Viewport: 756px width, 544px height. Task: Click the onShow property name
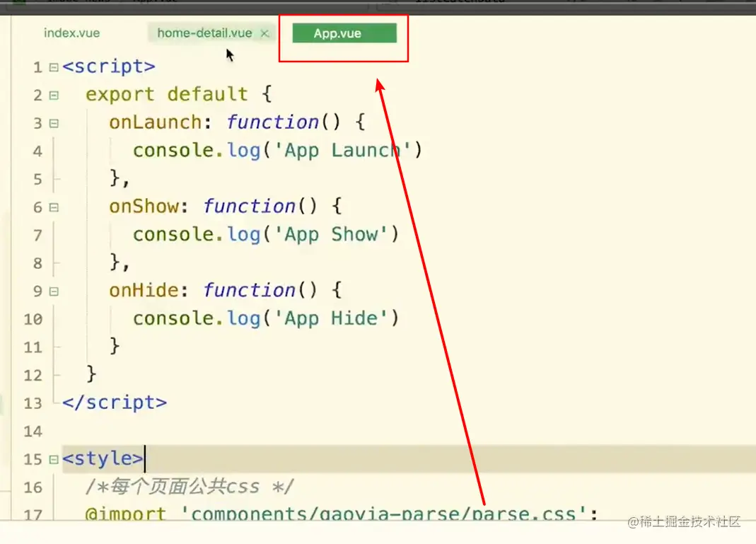(x=144, y=206)
